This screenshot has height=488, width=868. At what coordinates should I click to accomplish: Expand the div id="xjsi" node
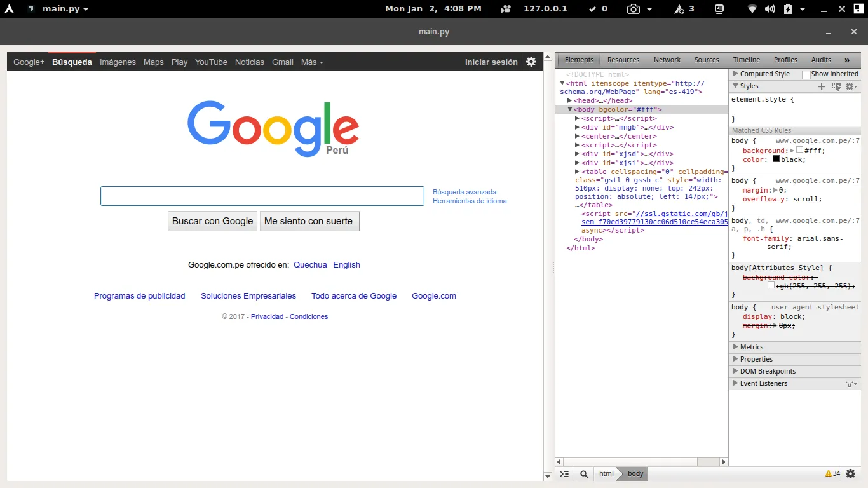[x=578, y=163]
